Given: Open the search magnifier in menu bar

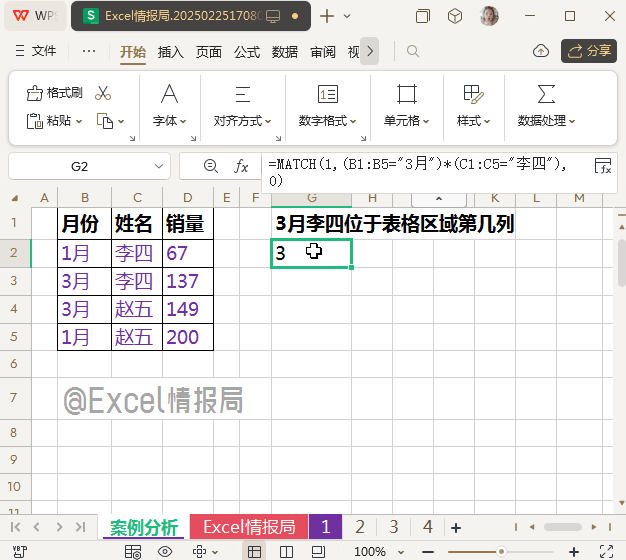Looking at the screenshot, I should click(413, 51).
